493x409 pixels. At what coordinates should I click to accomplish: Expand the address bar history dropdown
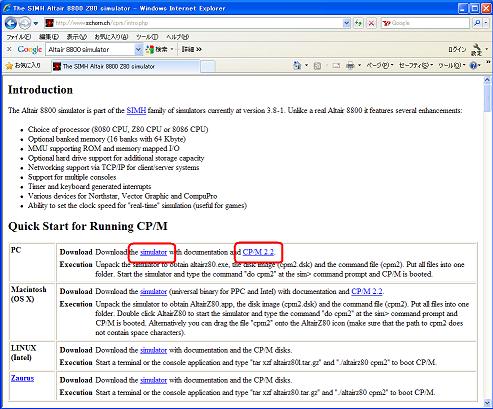click(346, 23)
